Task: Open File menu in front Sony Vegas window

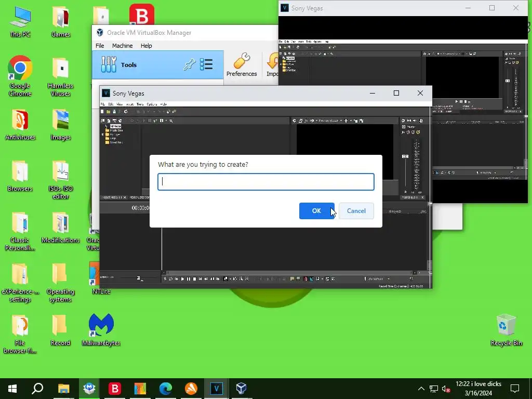Action: 102,104
